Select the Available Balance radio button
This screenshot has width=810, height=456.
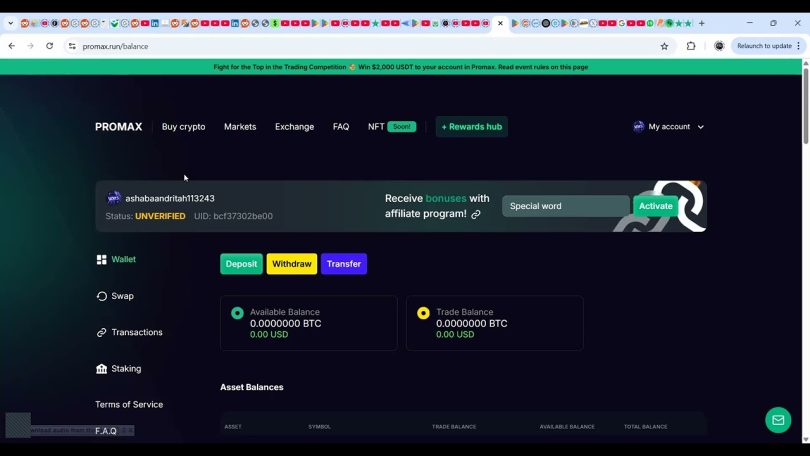[x=237, y=313]
